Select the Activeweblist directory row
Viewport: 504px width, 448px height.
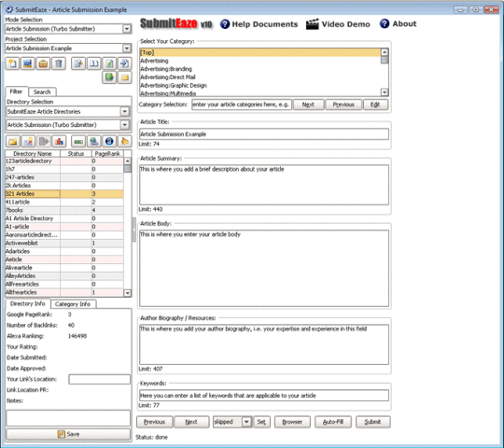click(x=64, y=244)
